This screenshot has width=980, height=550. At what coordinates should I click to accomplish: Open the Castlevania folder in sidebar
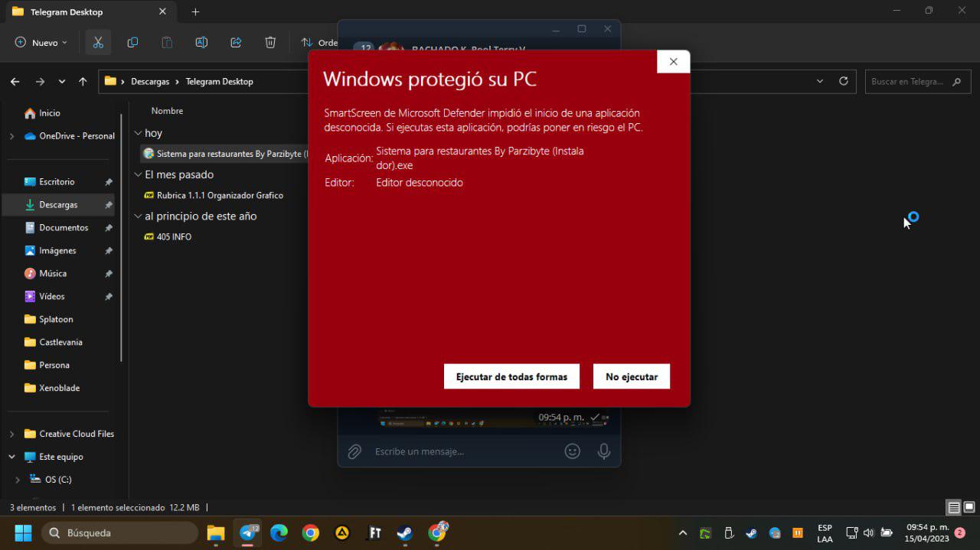(60, 342)
